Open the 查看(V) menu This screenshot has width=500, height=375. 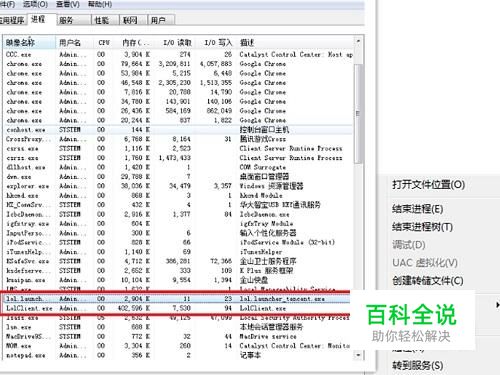click(x=68, y=4)
